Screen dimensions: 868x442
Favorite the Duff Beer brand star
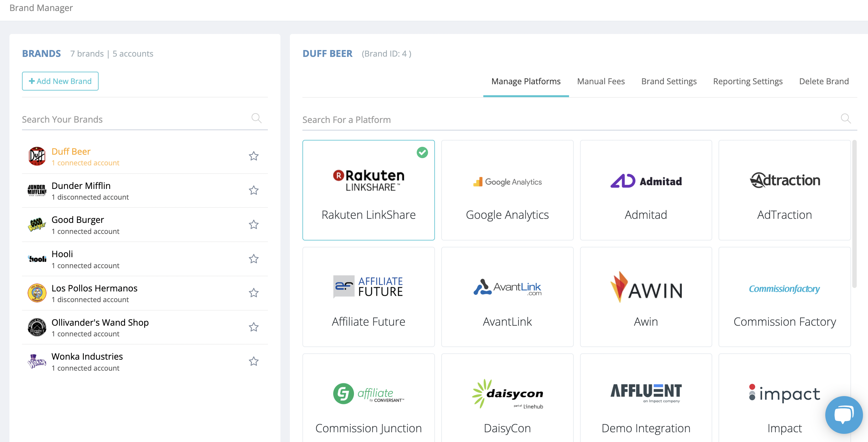point(253,156)
